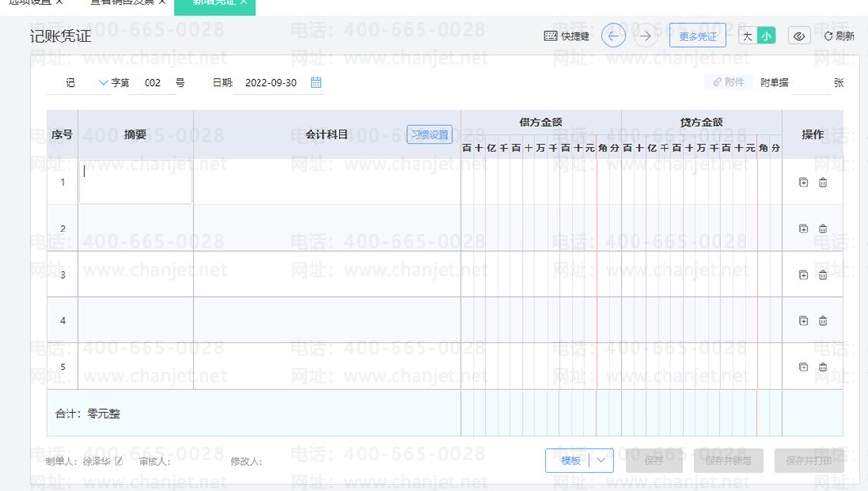This screenshot has width=868, height=491.
Task: Delete row 4 with trash icon
Action: (x=823, y=320)
